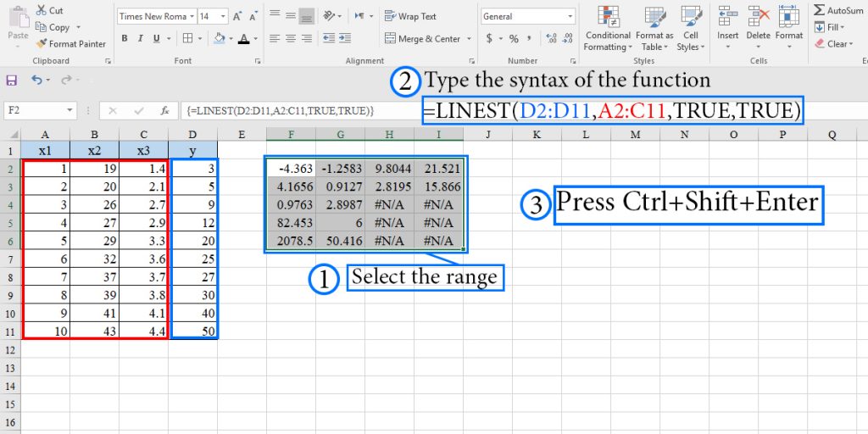Center text horizontally

click(x=291, y=38)
